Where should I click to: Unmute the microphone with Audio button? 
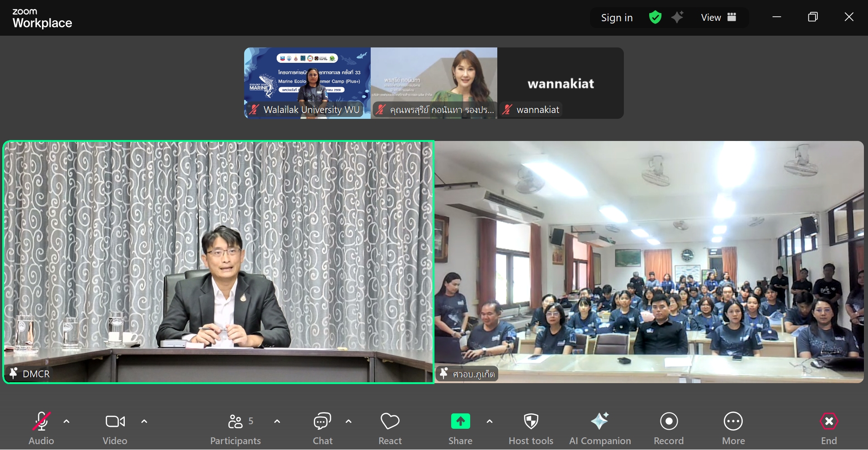[41, 428]
